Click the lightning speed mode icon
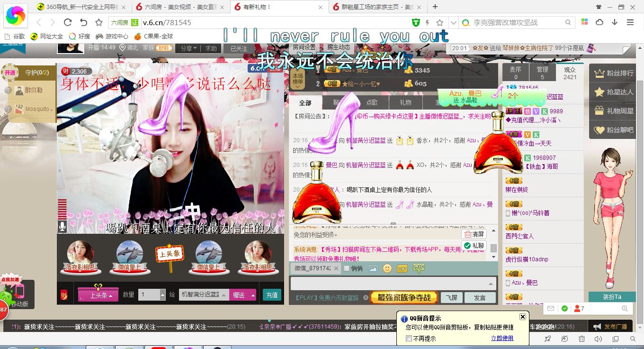This screenshot has width=644, height=349. pos(428,22)
